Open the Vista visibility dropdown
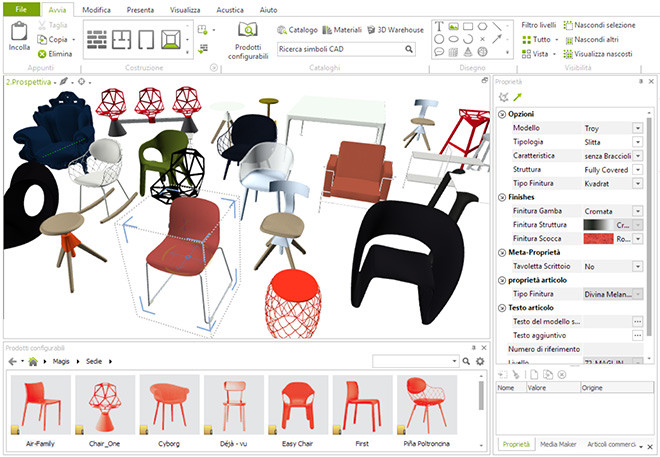The width and height of the screenshot is (660, 457). pyautogui.click(x=554, y=54)
